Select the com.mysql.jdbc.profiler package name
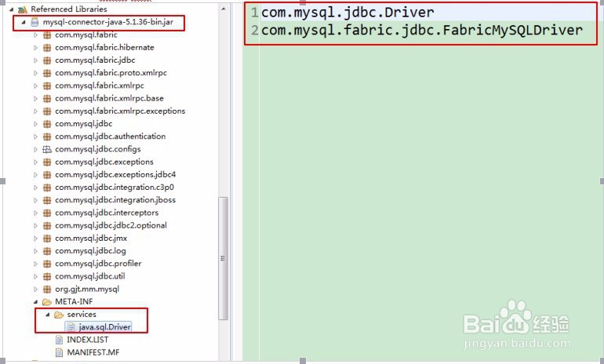The image size is (604, 364). pyautogui.click(x=98, y=264)
